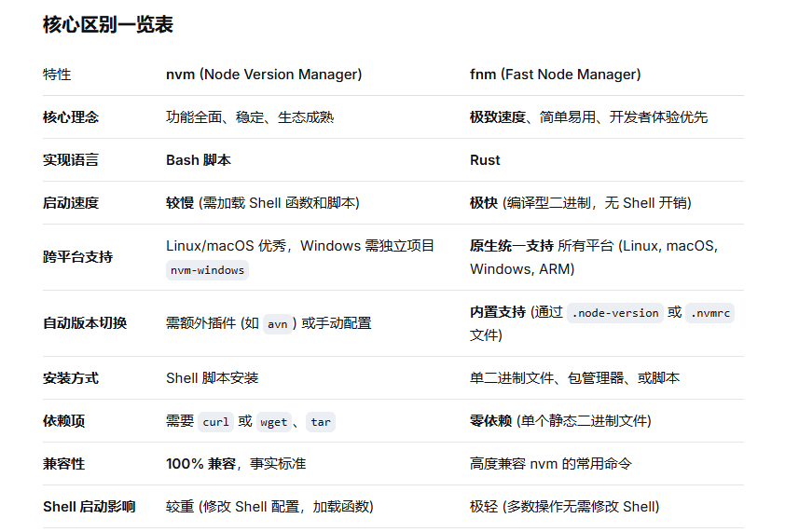Select the Bash 脚本 cell

click(199, 160)
